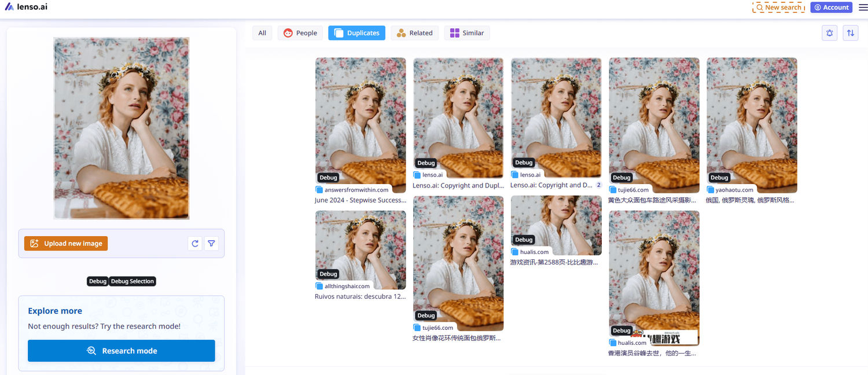The width and height of the screenshot is (868, 375).
Task: Open the filter funnel control
Action: click(211, 244)
